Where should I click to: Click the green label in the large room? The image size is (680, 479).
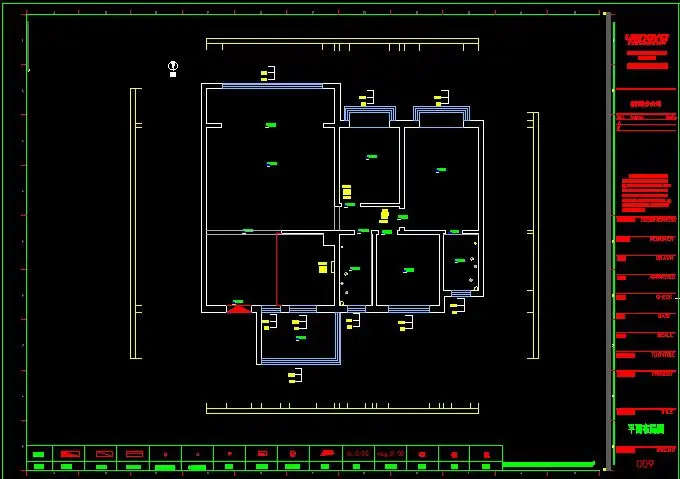click(271, 125)
